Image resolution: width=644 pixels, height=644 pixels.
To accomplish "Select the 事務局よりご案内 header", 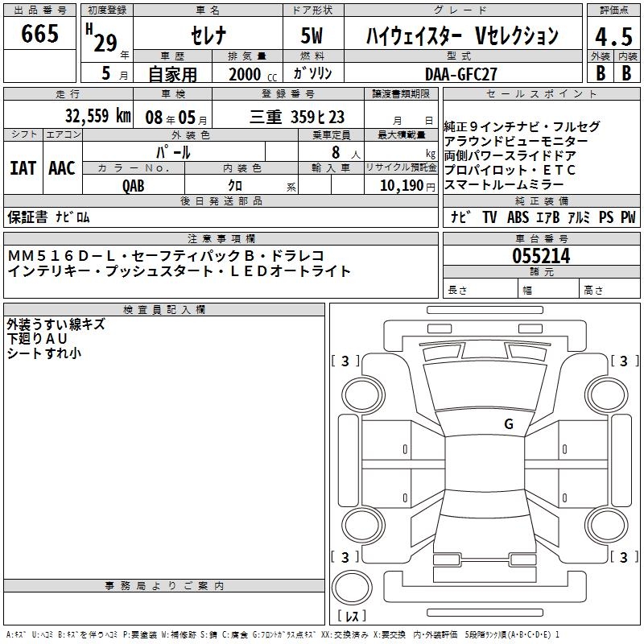I will tap(164, 586).
